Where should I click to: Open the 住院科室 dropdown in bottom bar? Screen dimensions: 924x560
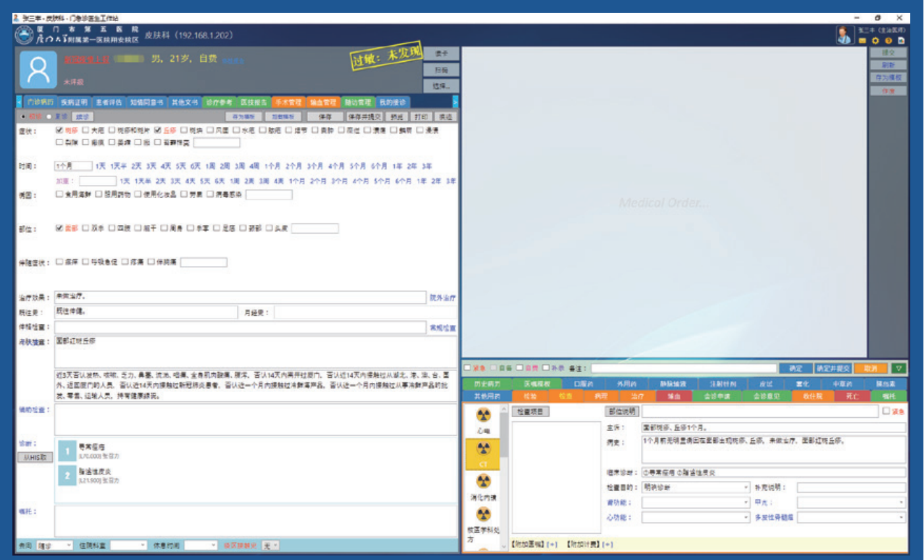coord(128,546)
